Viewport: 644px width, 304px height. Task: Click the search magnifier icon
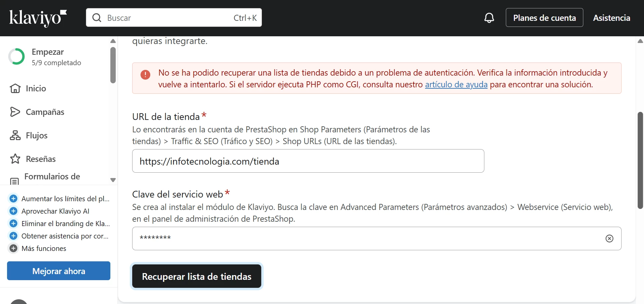pyautogui.click(x=97, y=18)
